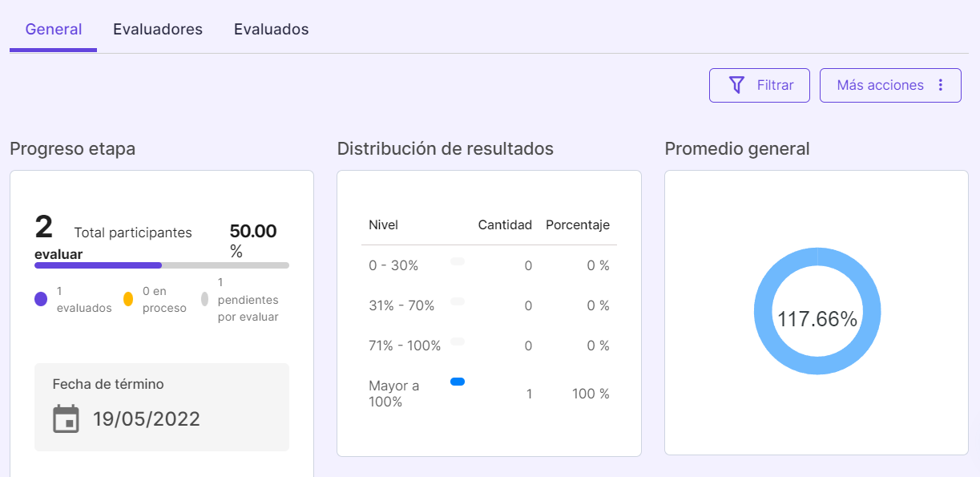980x477 pixels.
Task: Click the three-dot icon in Más acciones
Action: (942, 85)
